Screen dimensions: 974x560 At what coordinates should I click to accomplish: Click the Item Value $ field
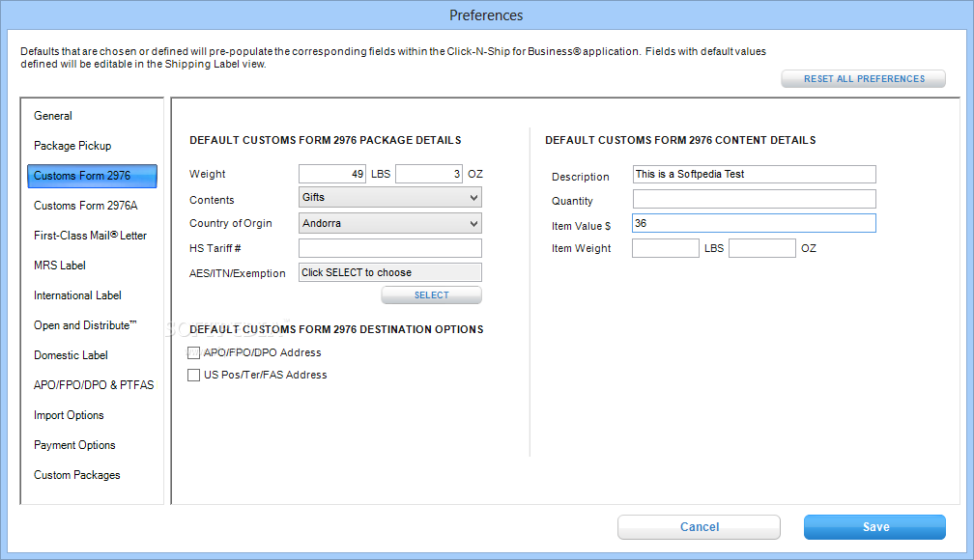(754, 223)
